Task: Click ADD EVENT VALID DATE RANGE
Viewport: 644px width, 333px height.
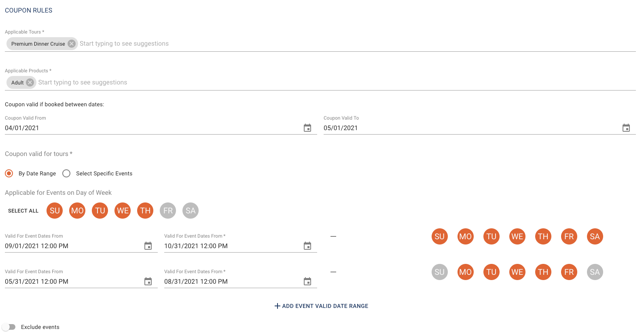Action: tap(322, 306)
